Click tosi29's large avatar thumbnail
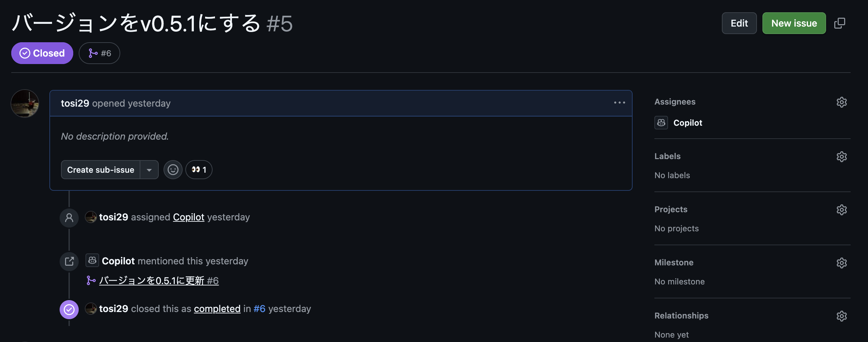The height and width of the screenshot is (342, 868). tap(25, 104)
